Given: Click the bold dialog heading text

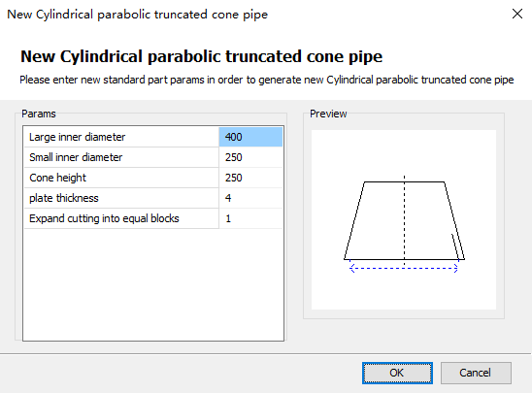Looking at the screenshot, I should (201, 56).
